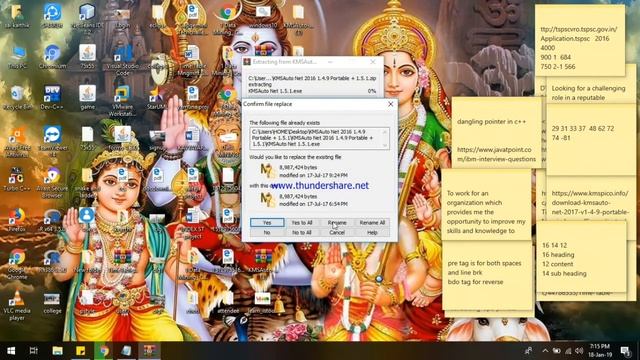Open Task View on the taskbar

tap(34, 351)
